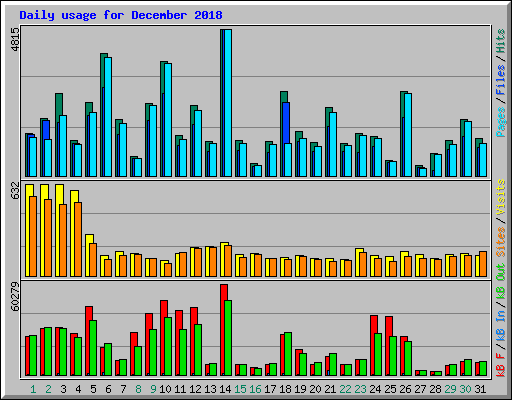Select day label '10' on the x-axis
The height and width of the screenshot is (400, 512).
pos(165,389)
